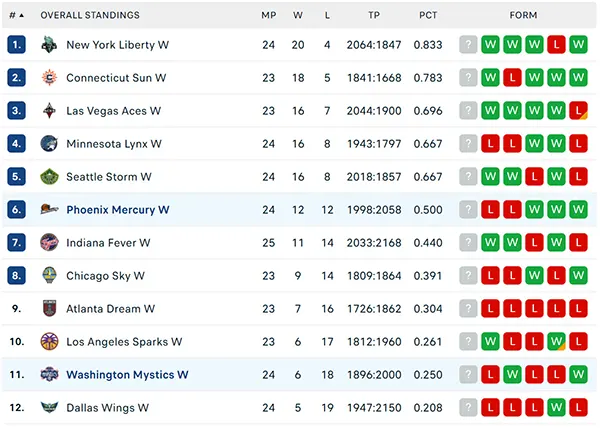This screenshot has height=428, width=600.
Task: Click the Seattle Storm team logo
Action: click(49, 177)
